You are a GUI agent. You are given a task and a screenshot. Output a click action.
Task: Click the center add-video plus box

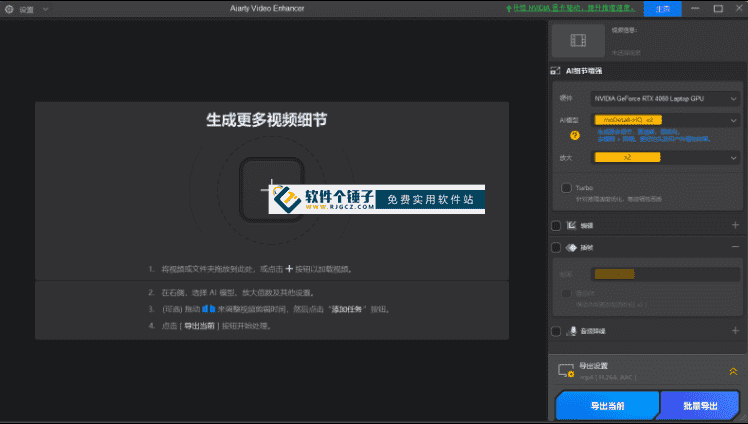pos(272,190)
